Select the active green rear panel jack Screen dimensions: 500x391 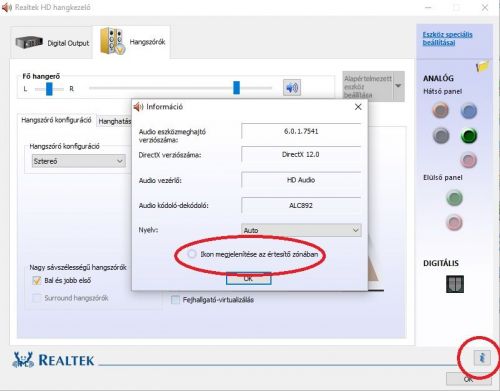pyautogui.click(x=469, y=136)
